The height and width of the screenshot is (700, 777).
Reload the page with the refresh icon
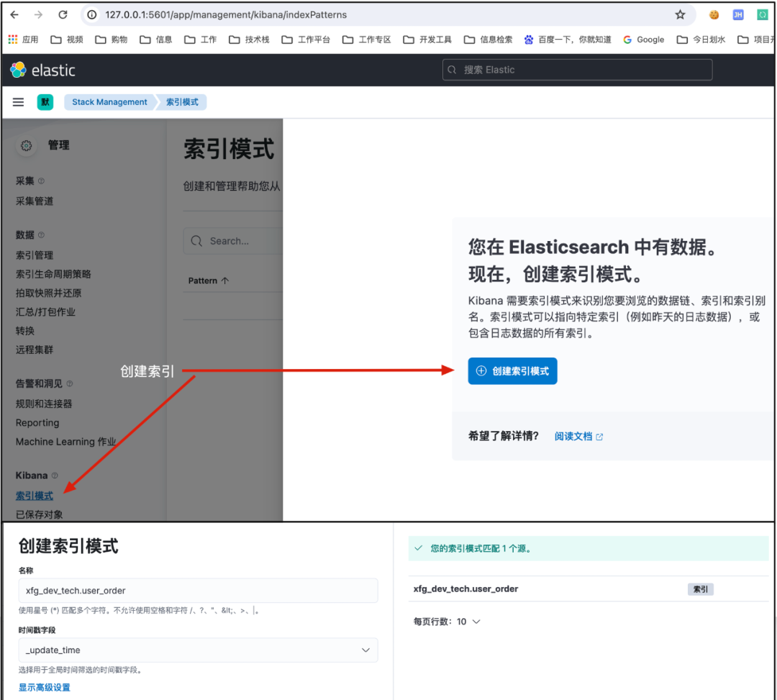click(x=63, y=15)
